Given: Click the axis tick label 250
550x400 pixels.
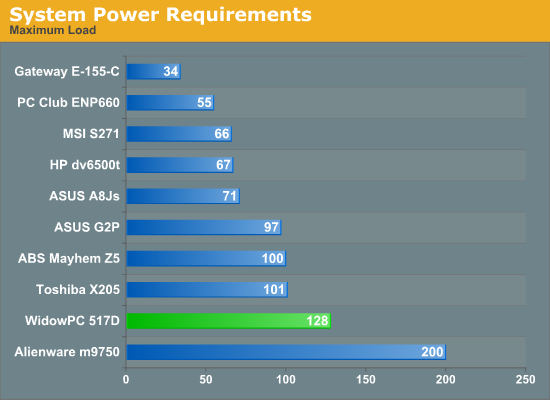Looking at the screenshot, I should point(525,380).
